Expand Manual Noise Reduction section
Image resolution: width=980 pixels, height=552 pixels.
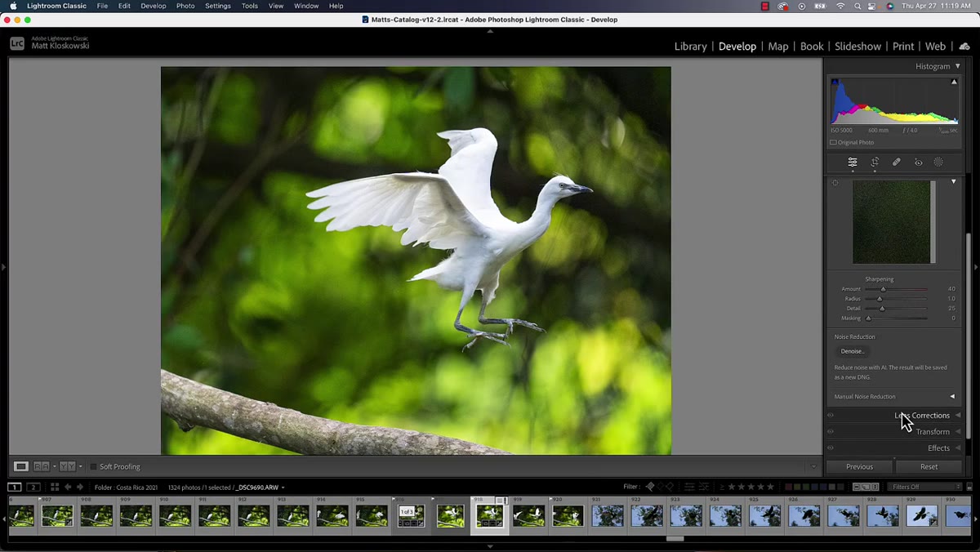pos(952,397)
